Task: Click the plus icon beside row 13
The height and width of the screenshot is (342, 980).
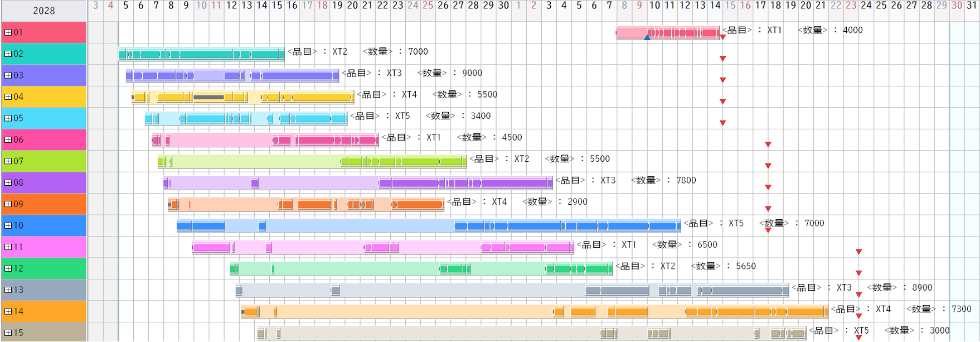Action: click(8, 290)
